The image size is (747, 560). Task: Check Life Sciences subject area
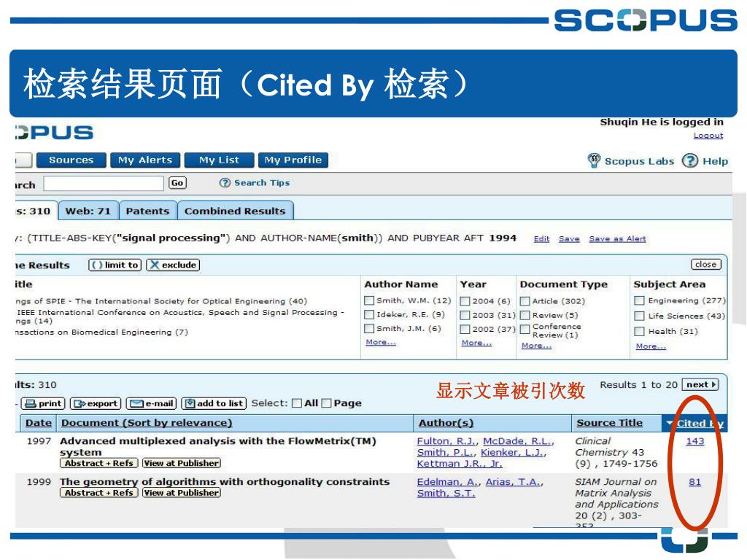639,316
